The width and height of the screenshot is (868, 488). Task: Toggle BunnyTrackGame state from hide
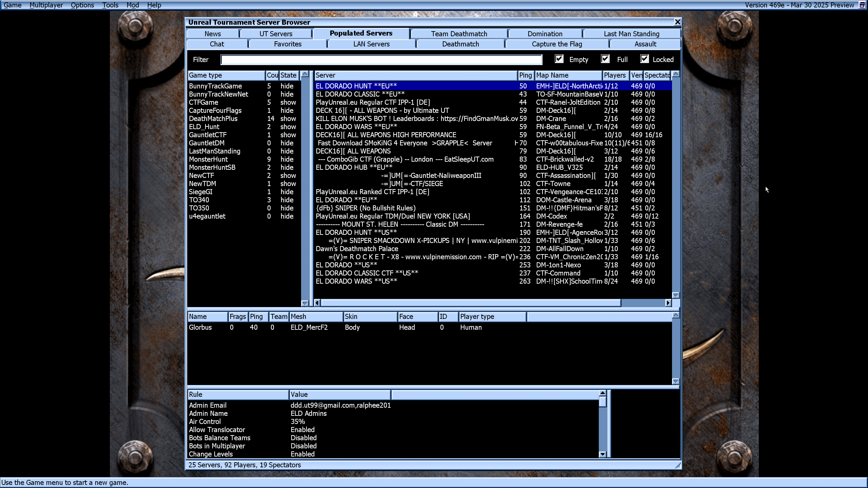point(287,86)
